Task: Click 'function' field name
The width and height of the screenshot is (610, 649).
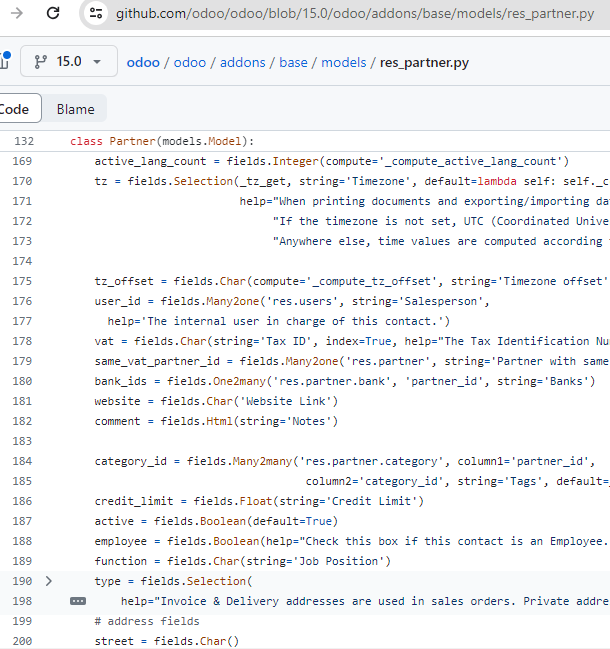Action: [120, 561]
